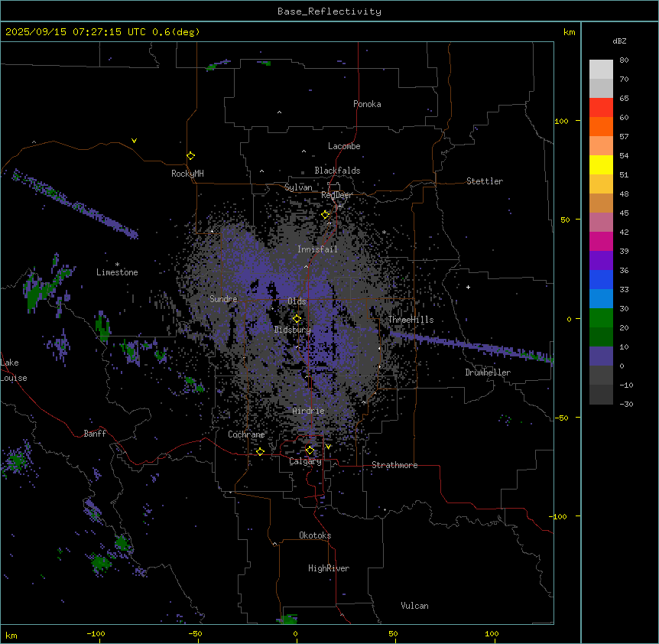Viewport: 659px width, 644px height.
Task: Select the slate purple 10-0 dBZ swatch
Action: 601,356
